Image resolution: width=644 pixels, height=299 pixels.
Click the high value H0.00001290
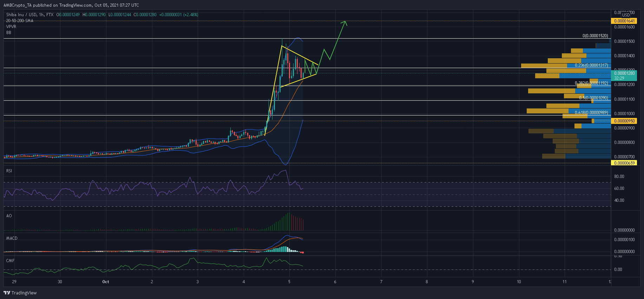point(94,15)
